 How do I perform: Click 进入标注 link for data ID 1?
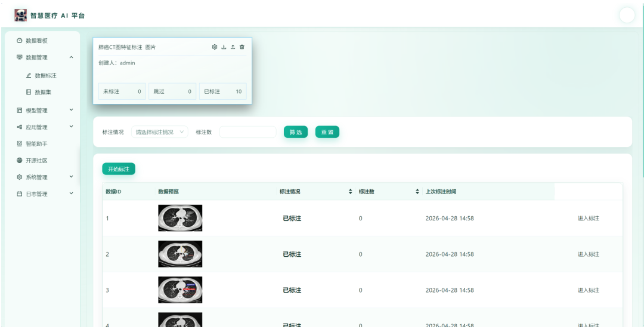coord(589,219)
